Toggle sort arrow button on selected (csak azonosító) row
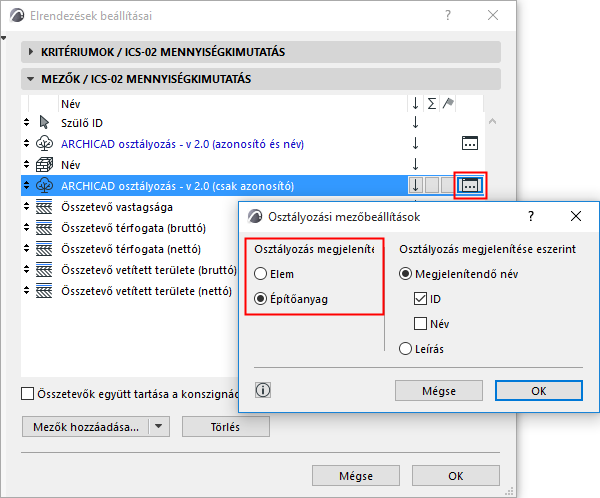The width and height of the screenshot is (600, 498). point(416,186)
